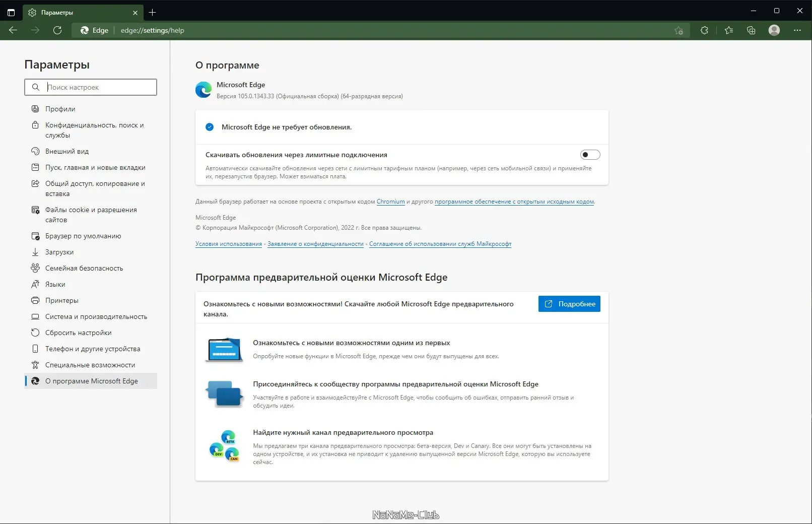Open the Collections icon

(751, 30)
